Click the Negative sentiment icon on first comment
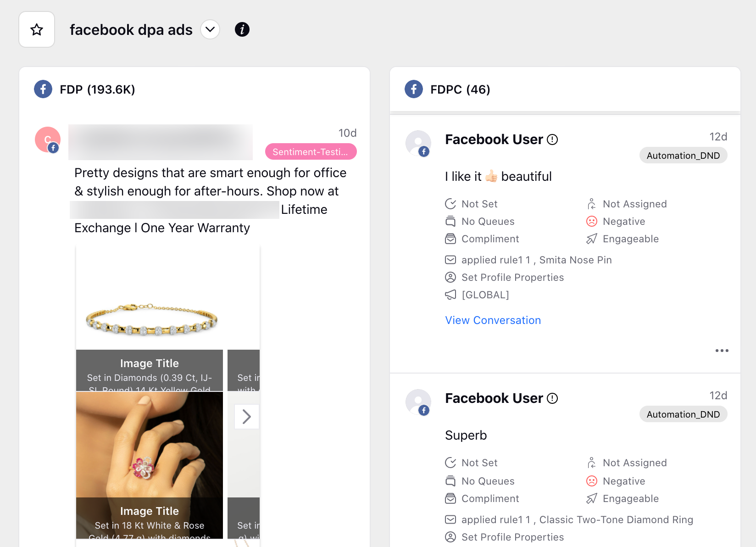This screenshot has width=756, height=547. tap(592, 222)
